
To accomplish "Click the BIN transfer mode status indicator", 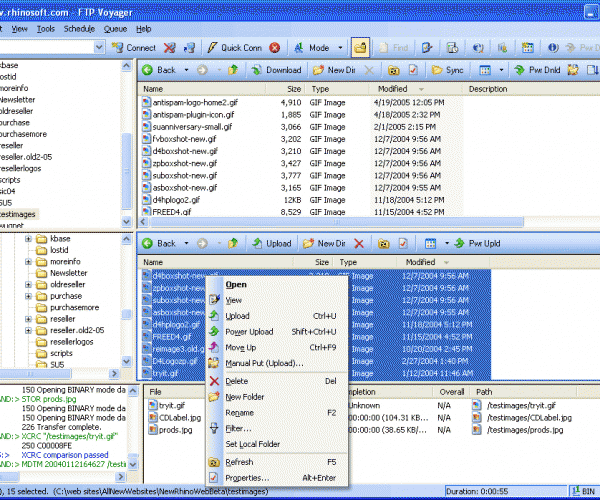I will point(584,491).
